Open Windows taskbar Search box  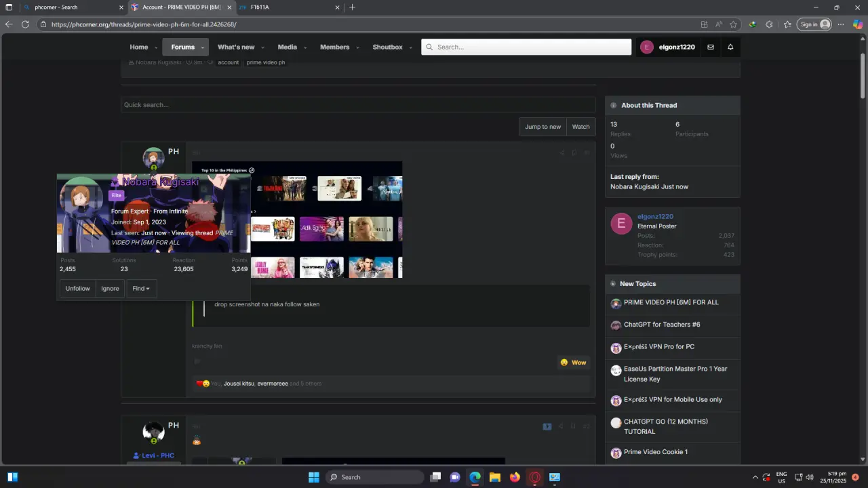[375, 477]
